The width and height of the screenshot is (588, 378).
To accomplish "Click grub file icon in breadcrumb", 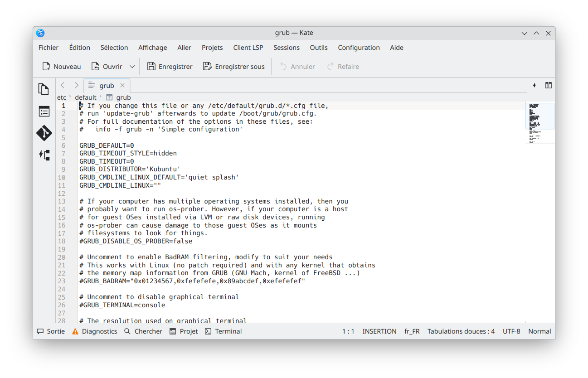I will click(109, 97).
